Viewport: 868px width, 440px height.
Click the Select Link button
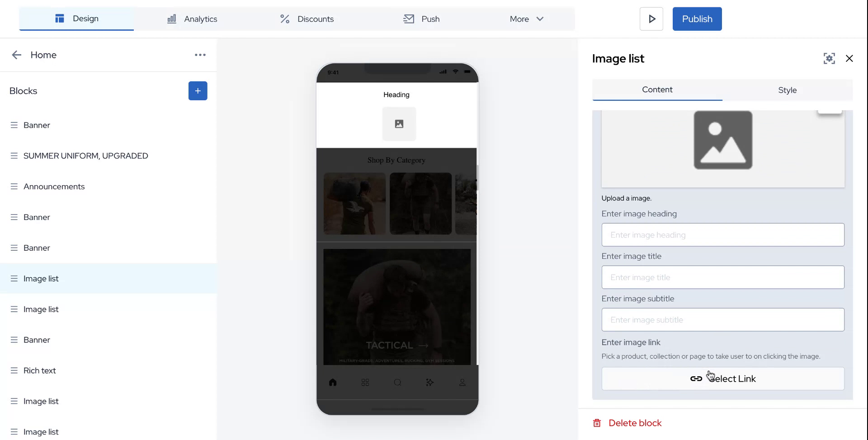(722, 379)
